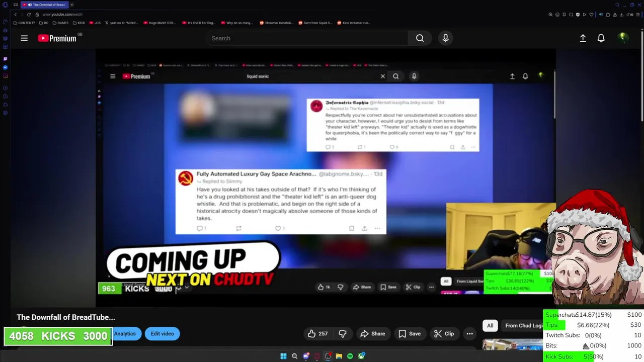Open the JCS bookmark

pos(95,23)
